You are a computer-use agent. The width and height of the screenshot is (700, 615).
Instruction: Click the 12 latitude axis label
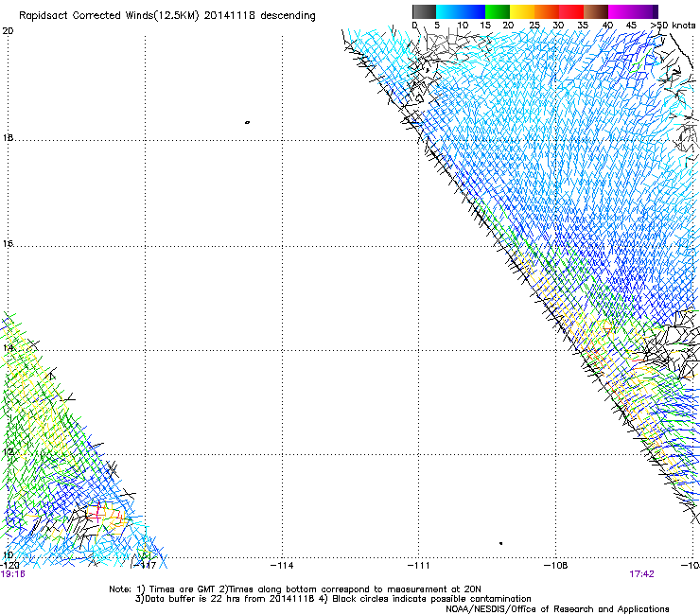coord(8,451)
